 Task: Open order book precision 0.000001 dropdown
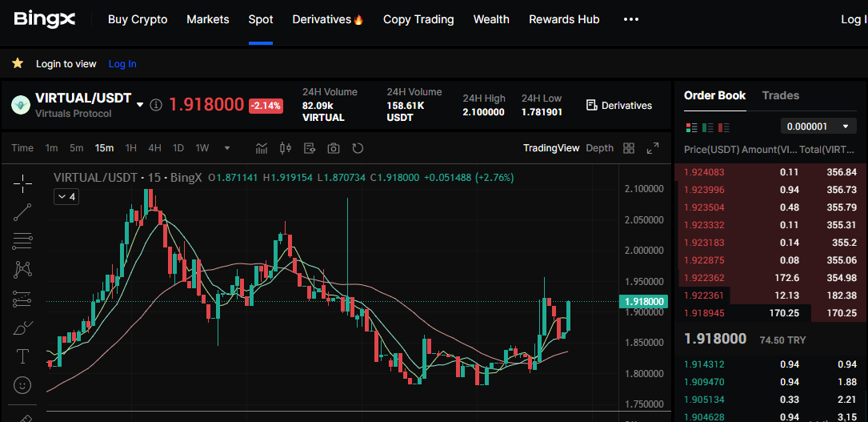pyautogui.click(x=818, y=127)
